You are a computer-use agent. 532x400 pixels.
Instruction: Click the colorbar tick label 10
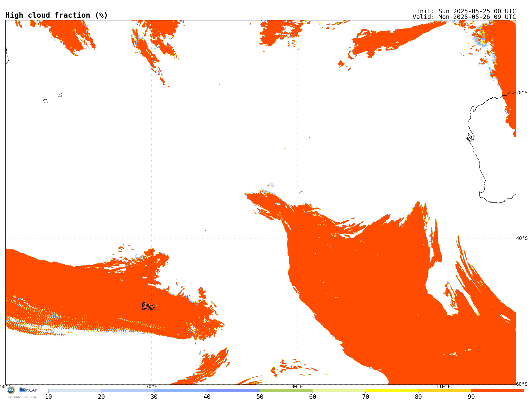coord(49,397)
